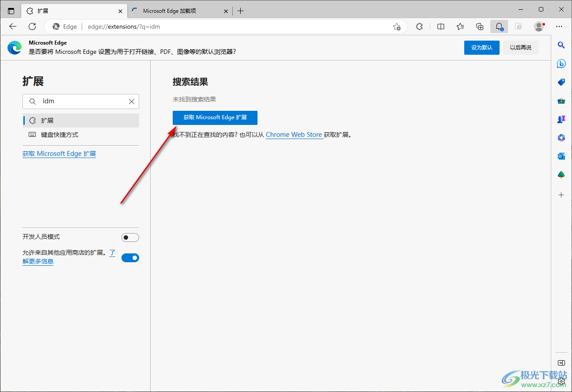Click the 扩展 page title in left panel
This screenshot has height=392, width=572.
point(33,81)
